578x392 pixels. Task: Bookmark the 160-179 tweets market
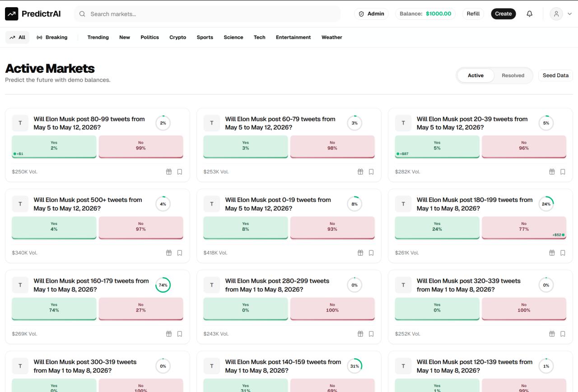tap(180, 334)
